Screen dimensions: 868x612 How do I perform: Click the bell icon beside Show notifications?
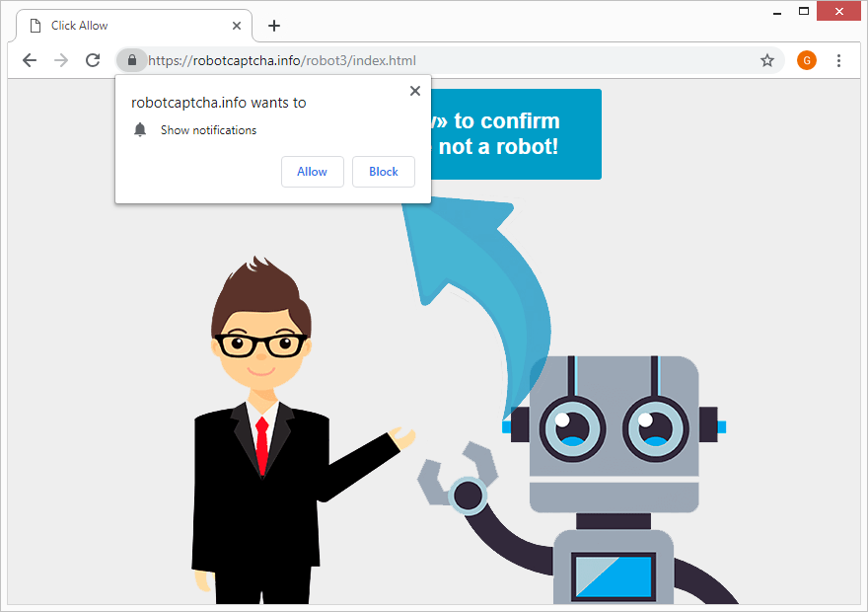140,129
